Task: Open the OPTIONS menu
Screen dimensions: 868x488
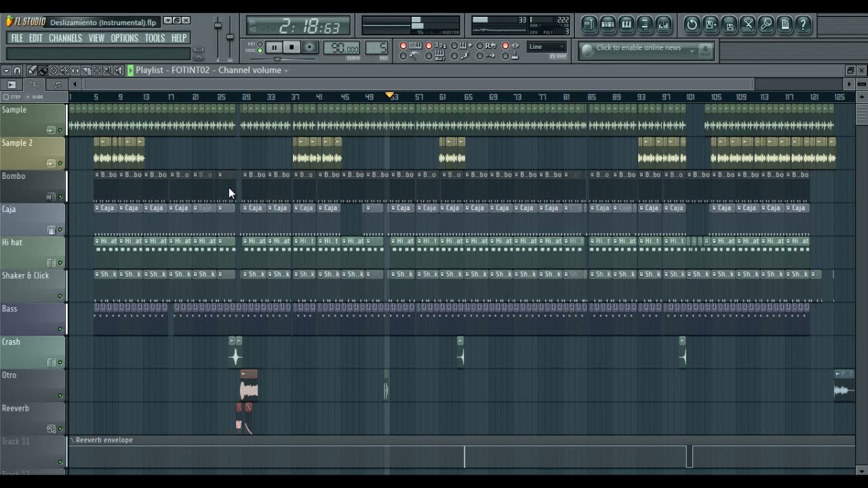Action: [125, 38]
